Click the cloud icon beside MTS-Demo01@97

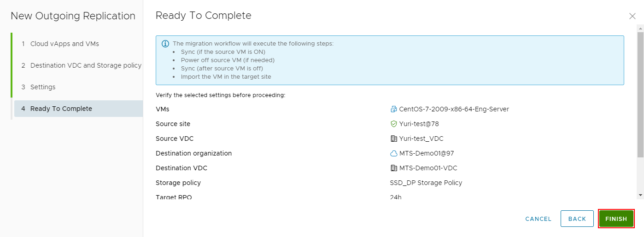tap(393, 153)
